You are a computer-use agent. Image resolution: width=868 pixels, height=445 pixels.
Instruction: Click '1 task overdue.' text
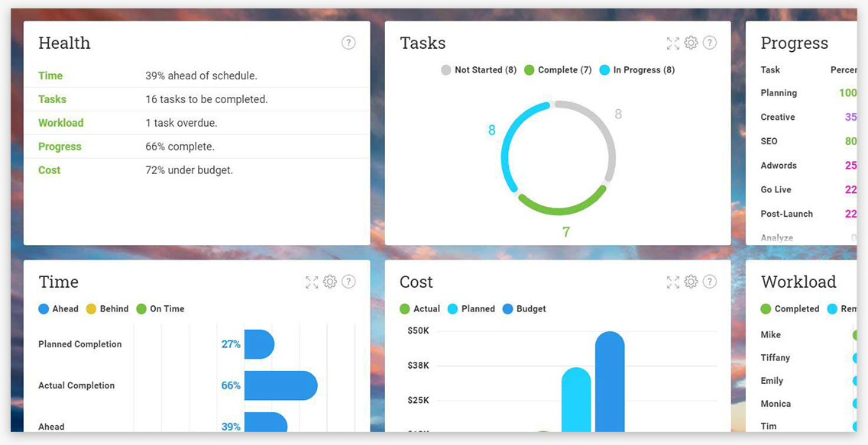pos(182,123)
